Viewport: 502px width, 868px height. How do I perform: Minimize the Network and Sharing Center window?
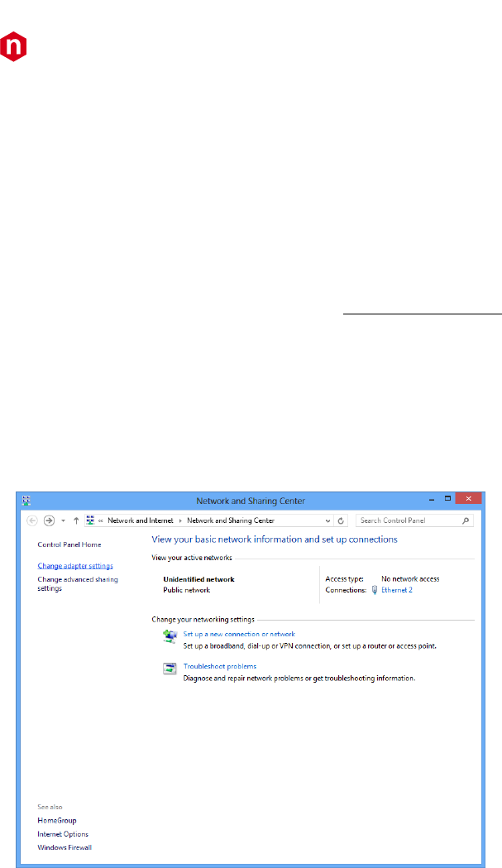(432, 500)
